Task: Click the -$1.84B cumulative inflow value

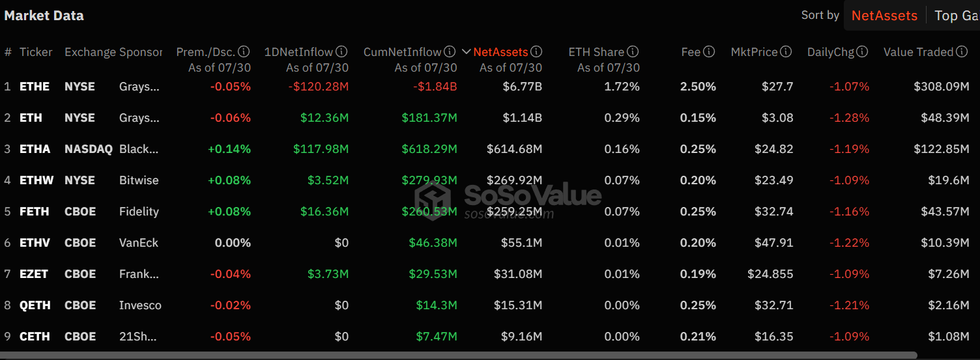Action: 435,87
